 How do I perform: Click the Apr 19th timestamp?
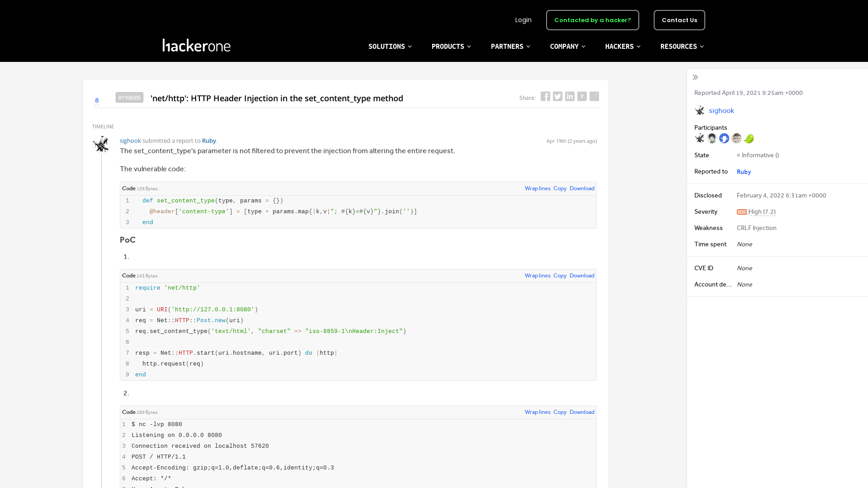tap(571, 141)
